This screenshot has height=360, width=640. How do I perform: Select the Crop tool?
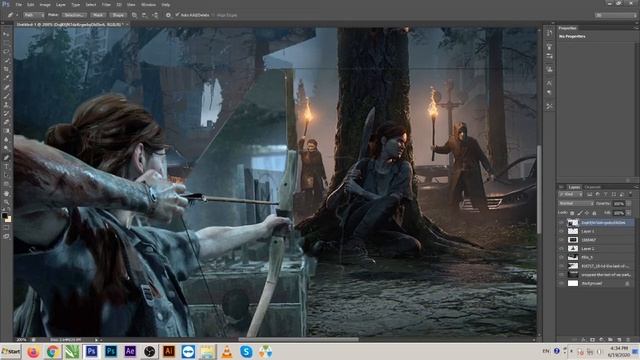point(6,69)
